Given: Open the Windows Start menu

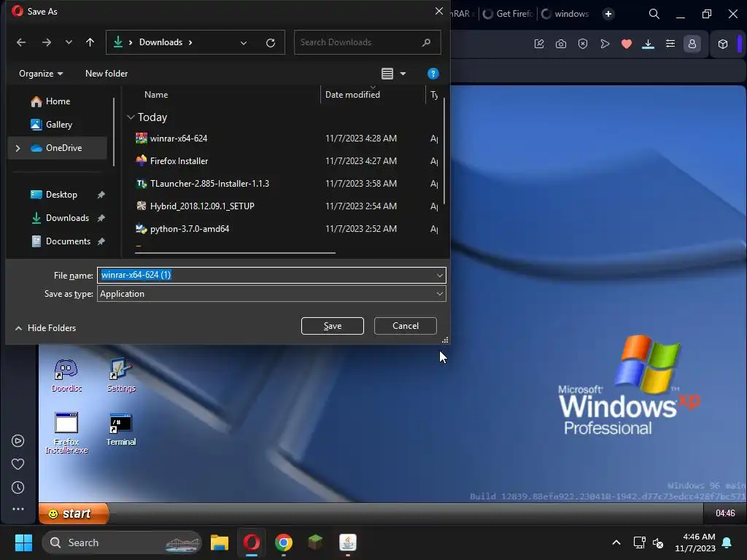Looking at the screenshot, I should coord(23,542).
